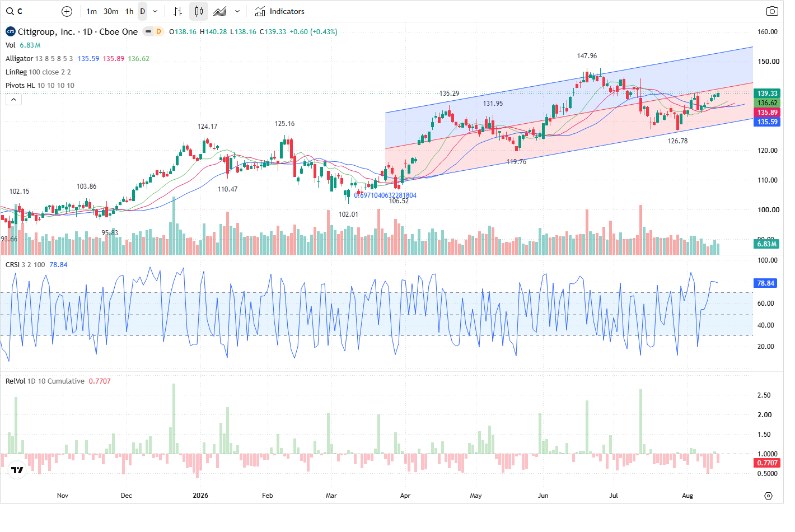
Task: Click the 125.16 pivot high label
Action: tap(284, 124)
